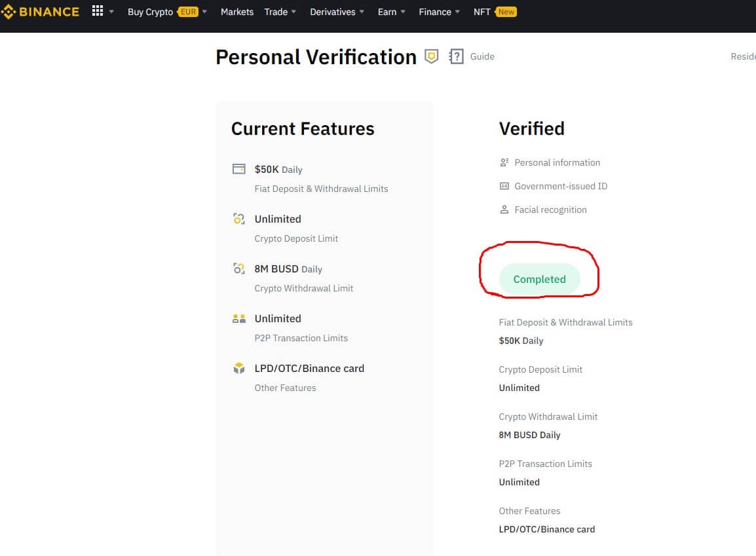Click the cube icon beside LPD/OTC/Binance card
This screenshot has height=556, width=756.
pos(238,368)
